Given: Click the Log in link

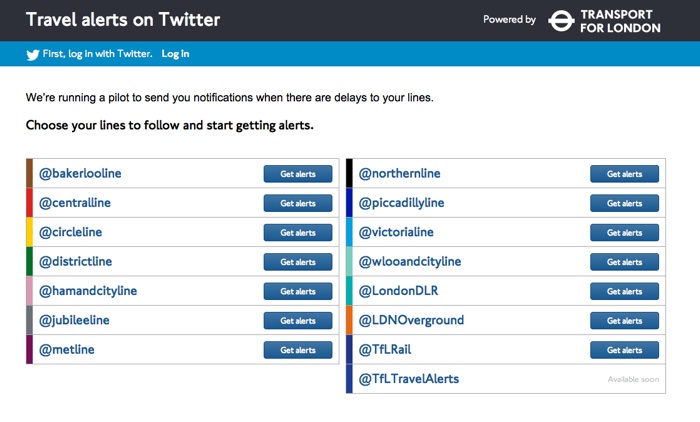Looking at the screenshot, I should click(175, 54).
